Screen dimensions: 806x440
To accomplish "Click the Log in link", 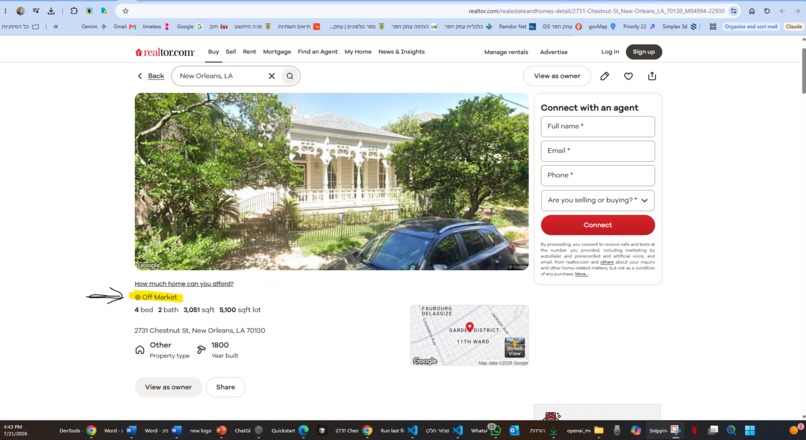I will click(610, 52).
